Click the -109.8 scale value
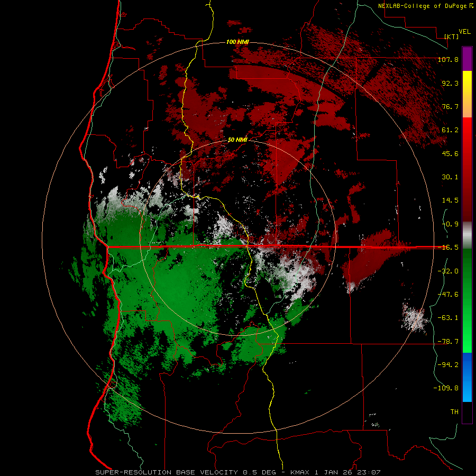This screenshot has width=476, height=476. (x=446, y=388)
